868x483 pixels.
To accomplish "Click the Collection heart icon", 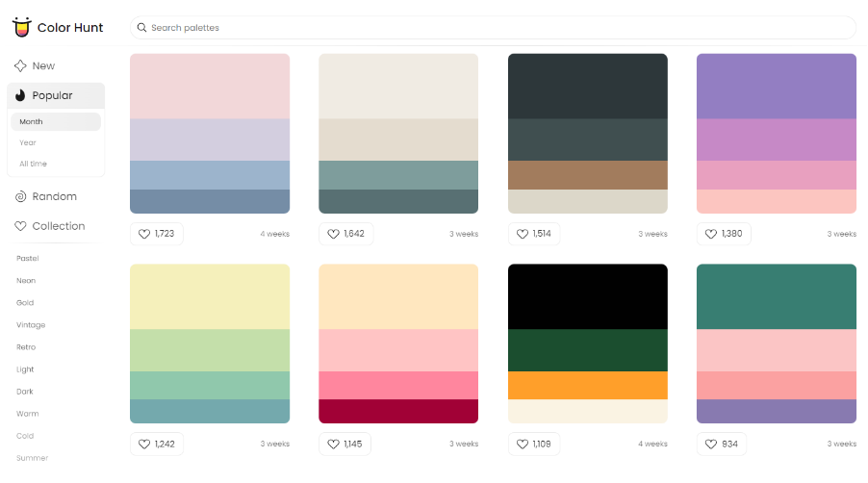I will tap(20, 226).
